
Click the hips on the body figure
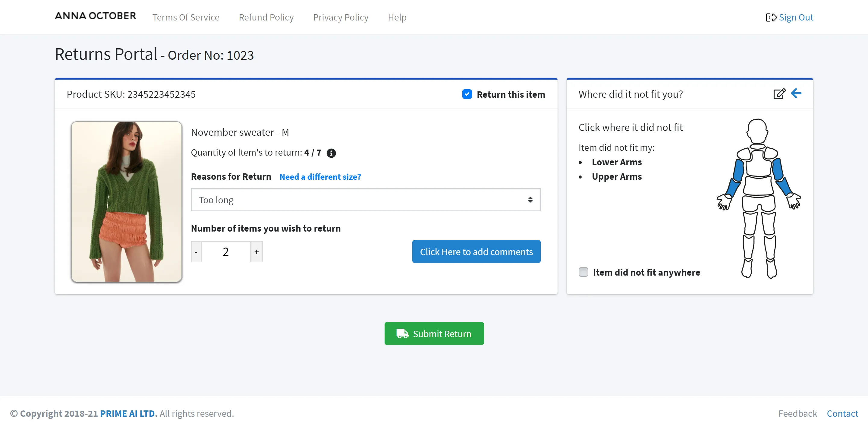[x=759, y=204]
